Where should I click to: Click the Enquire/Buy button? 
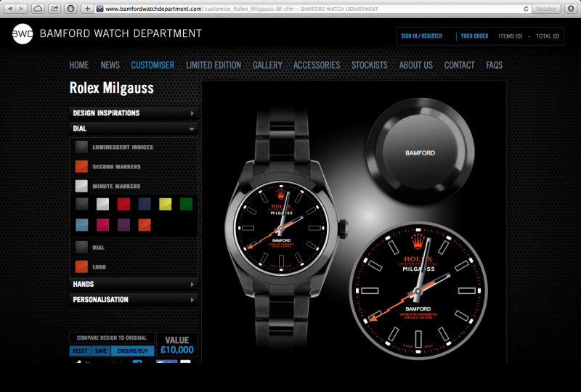pyautogui.click(x=133, y=351)
